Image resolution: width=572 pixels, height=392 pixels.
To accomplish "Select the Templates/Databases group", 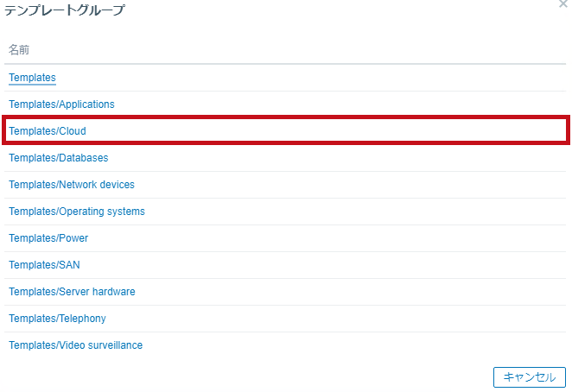I will 59,158.
